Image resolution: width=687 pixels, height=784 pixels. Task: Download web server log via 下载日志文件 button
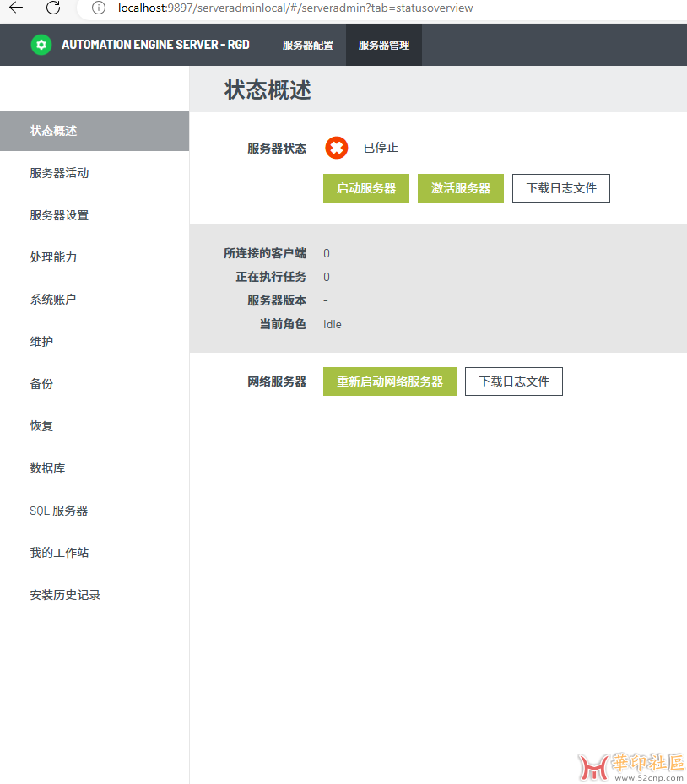pos(513,381)
